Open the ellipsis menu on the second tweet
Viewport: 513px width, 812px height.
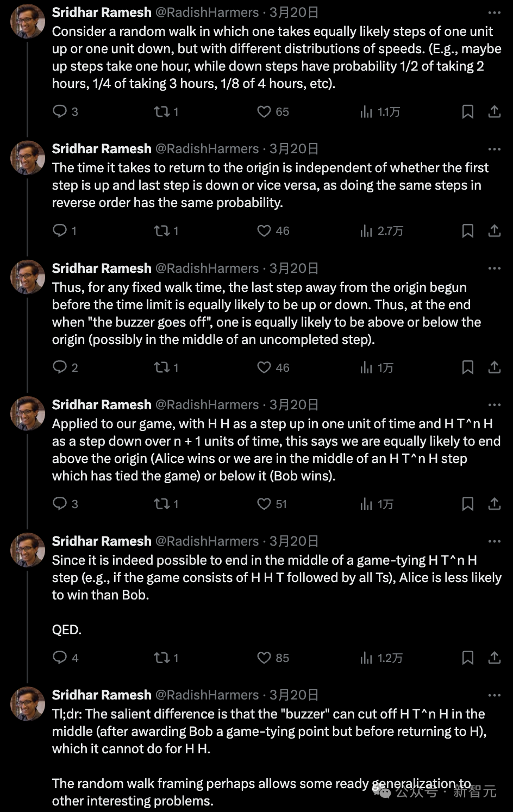[494, 149]
